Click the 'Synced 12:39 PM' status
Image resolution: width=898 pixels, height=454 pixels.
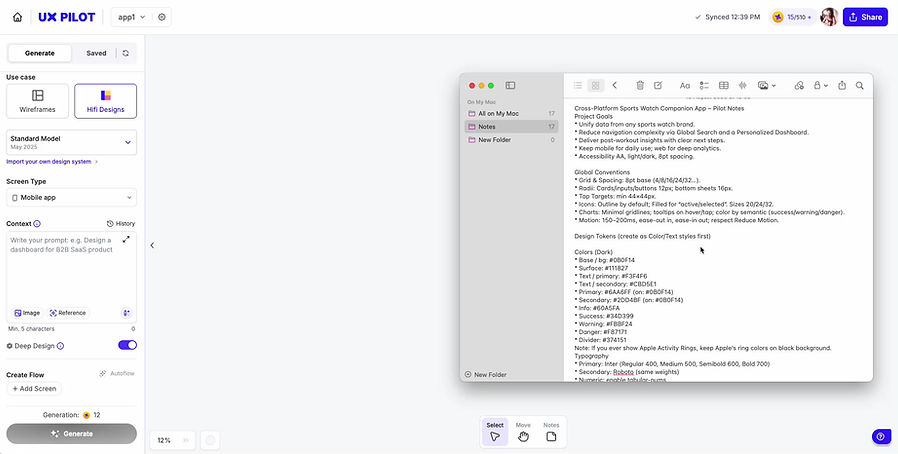pyautogui.click(x=727, y=17)
